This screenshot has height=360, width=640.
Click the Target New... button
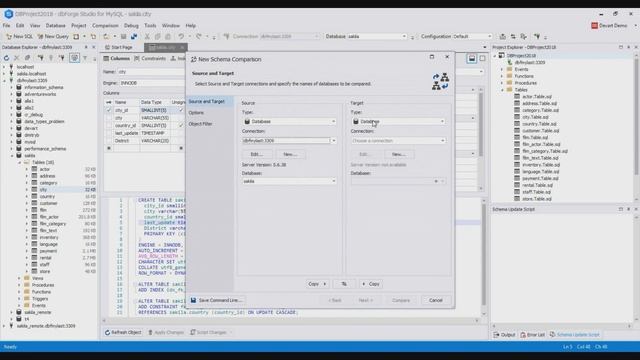click(399, 154)
